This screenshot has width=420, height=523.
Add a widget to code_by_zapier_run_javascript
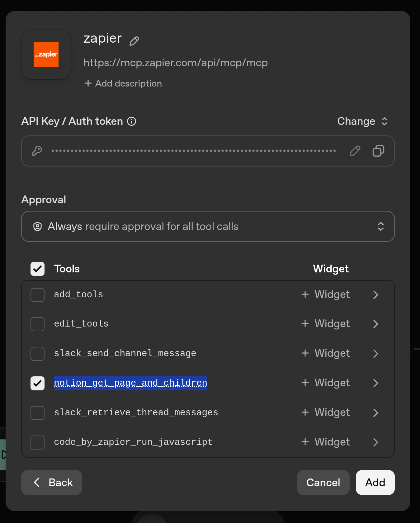click(x=326, y=442)
